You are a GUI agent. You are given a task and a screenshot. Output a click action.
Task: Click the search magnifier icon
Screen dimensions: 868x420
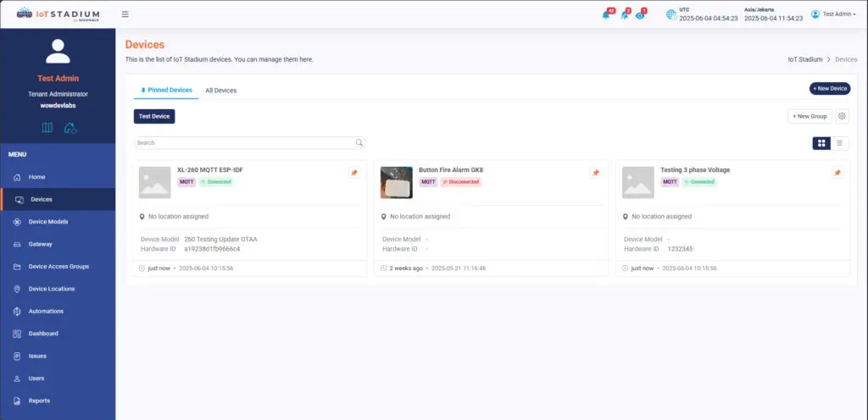[359, 143]
